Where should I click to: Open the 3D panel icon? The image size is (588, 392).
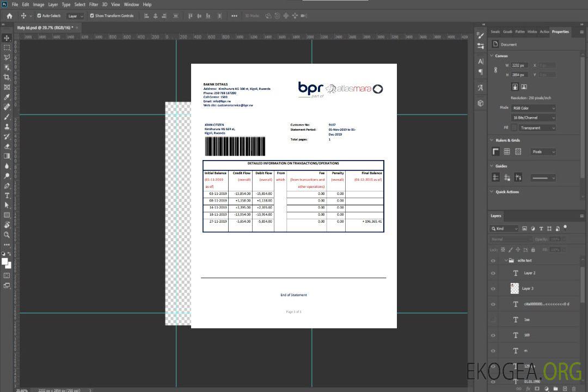tap(481, 103)
